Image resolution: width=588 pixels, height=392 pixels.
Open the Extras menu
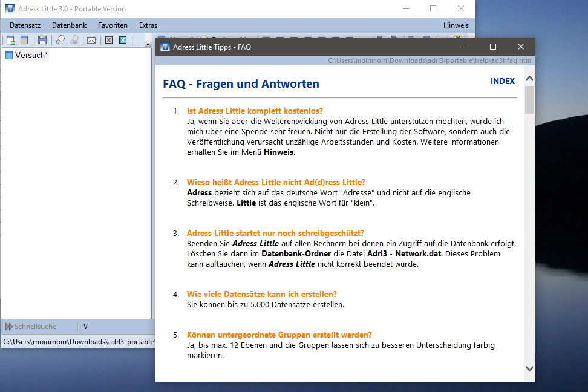(148, 25)
